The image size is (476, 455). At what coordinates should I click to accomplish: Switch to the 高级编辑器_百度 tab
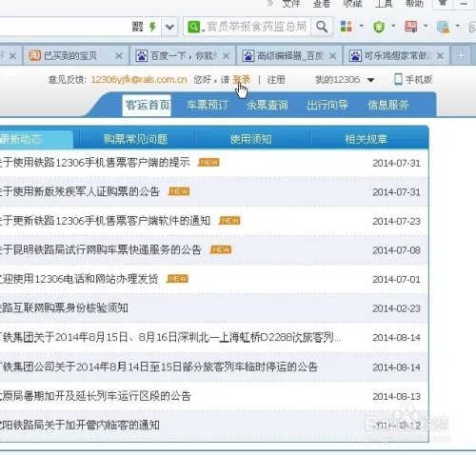[x=289, y=56]
